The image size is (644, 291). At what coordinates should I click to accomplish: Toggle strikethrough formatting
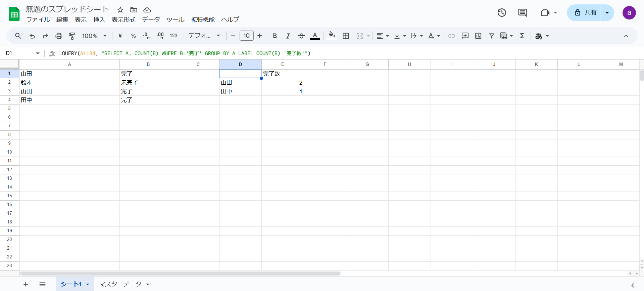pyautogui.click(x=301, y=36)
